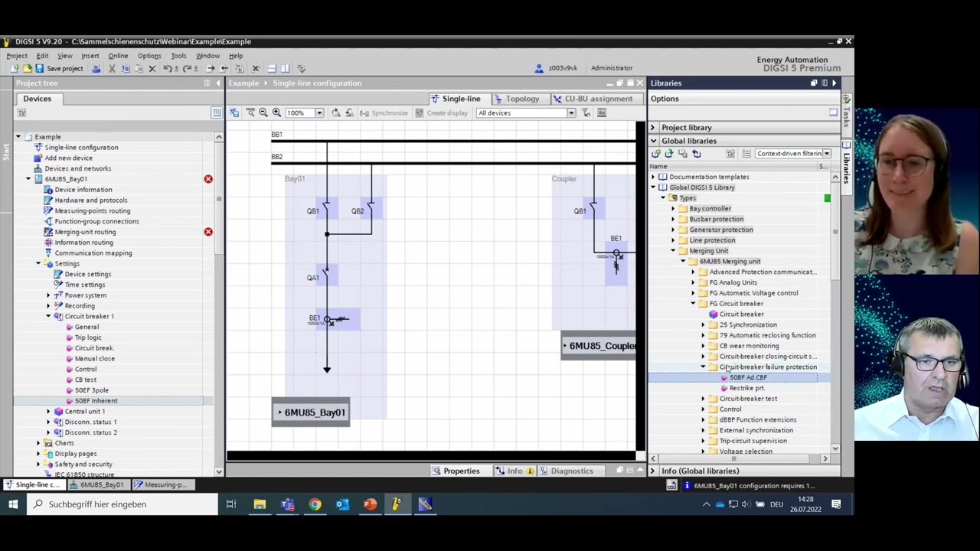Screen dimensions: 980x551
Task: Select 50BF Ad.CBF library item
Action: 748,378
